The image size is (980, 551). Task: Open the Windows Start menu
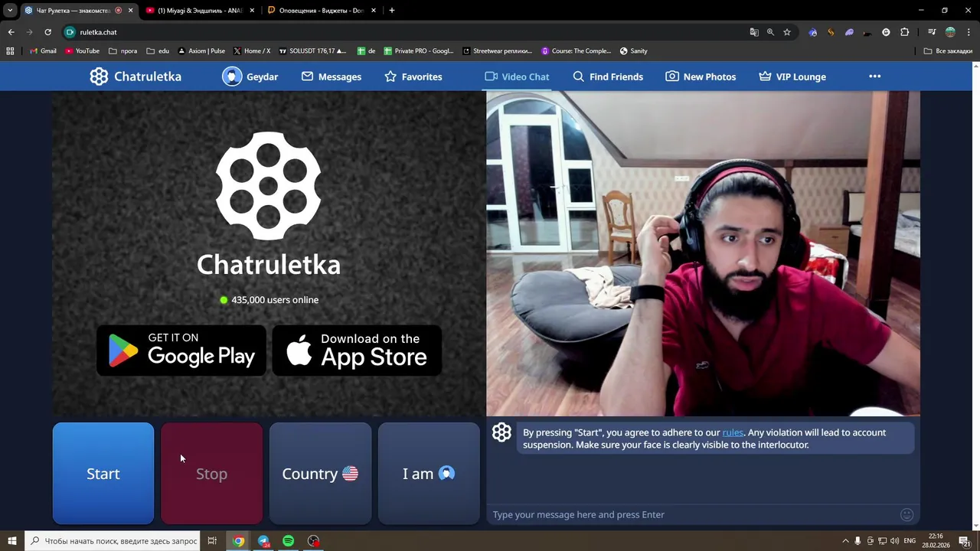(x=11, y=541)
